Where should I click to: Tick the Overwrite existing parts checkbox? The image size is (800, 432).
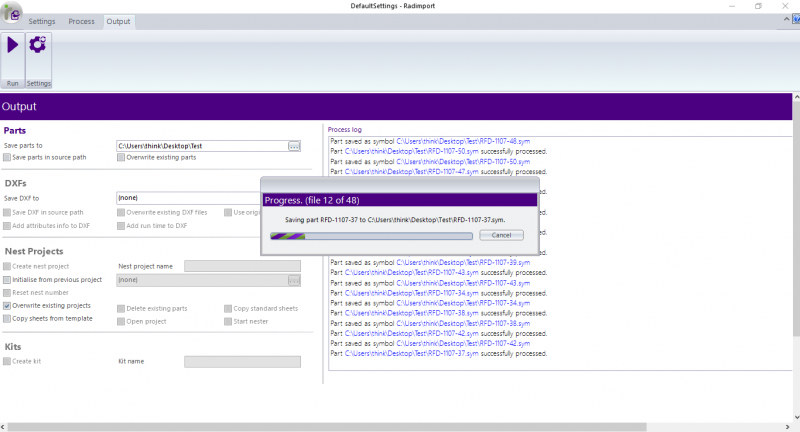click(121, 157)
